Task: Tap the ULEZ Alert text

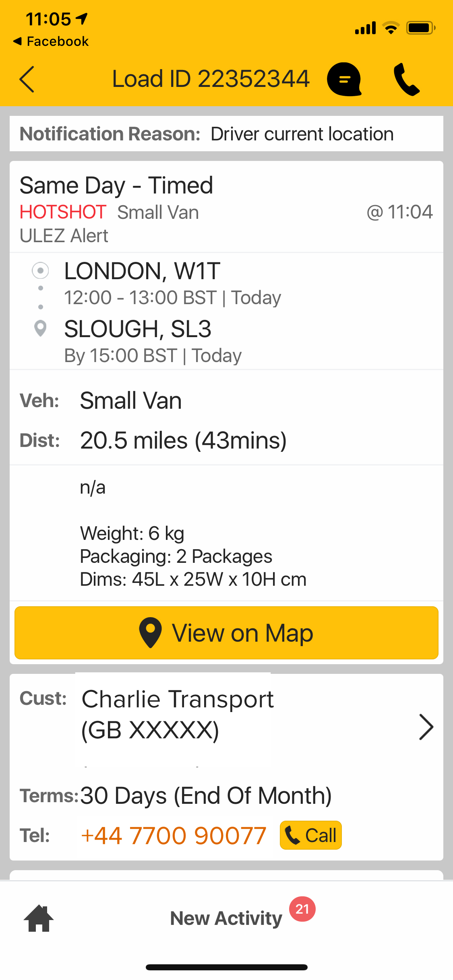Action: [x=64, y=236]
